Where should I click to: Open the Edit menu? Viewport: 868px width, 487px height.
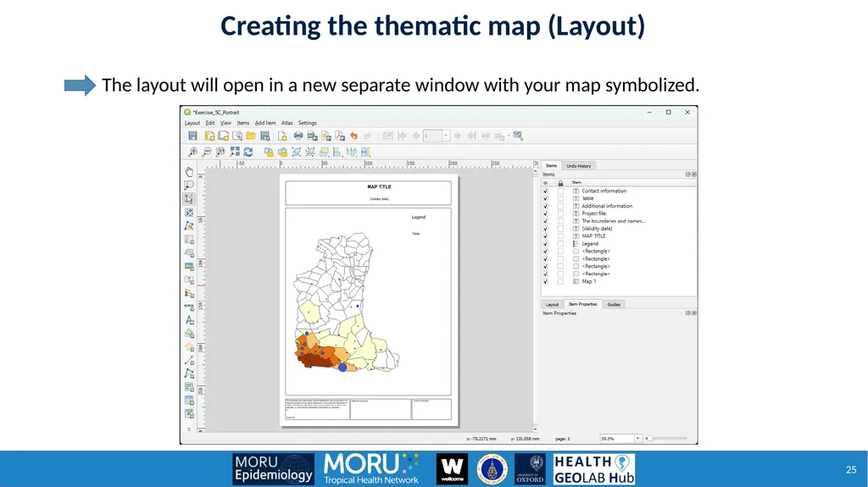[210, 123]
